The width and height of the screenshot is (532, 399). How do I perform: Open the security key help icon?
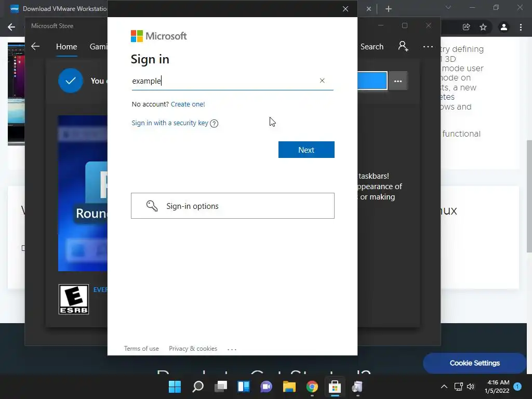tap(214, 124)
